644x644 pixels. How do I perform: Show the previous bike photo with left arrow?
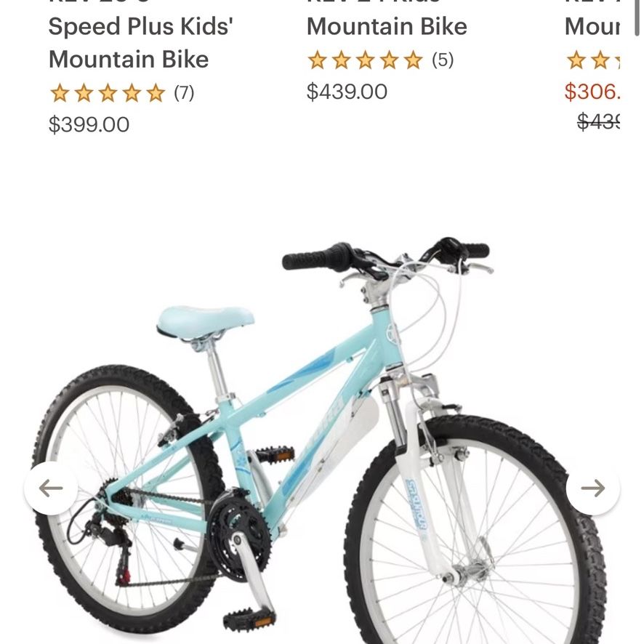click(x=51, y=488)
